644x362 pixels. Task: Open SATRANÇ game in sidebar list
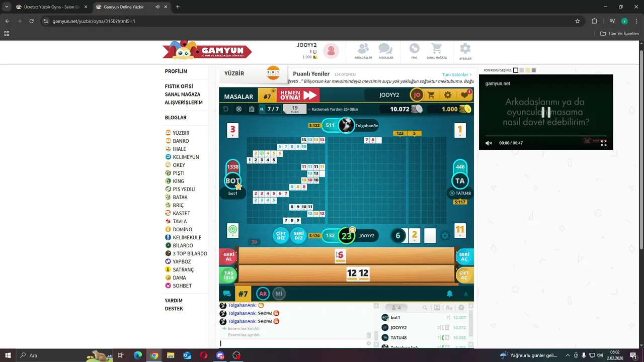pyautogui.click(x=183, y=269)
